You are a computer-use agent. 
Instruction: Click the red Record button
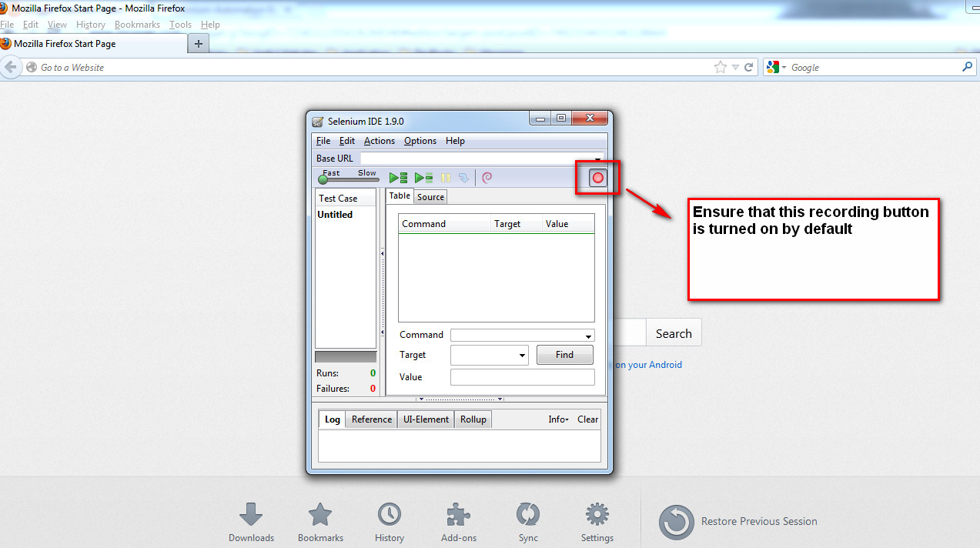click(x=597, y=177)
